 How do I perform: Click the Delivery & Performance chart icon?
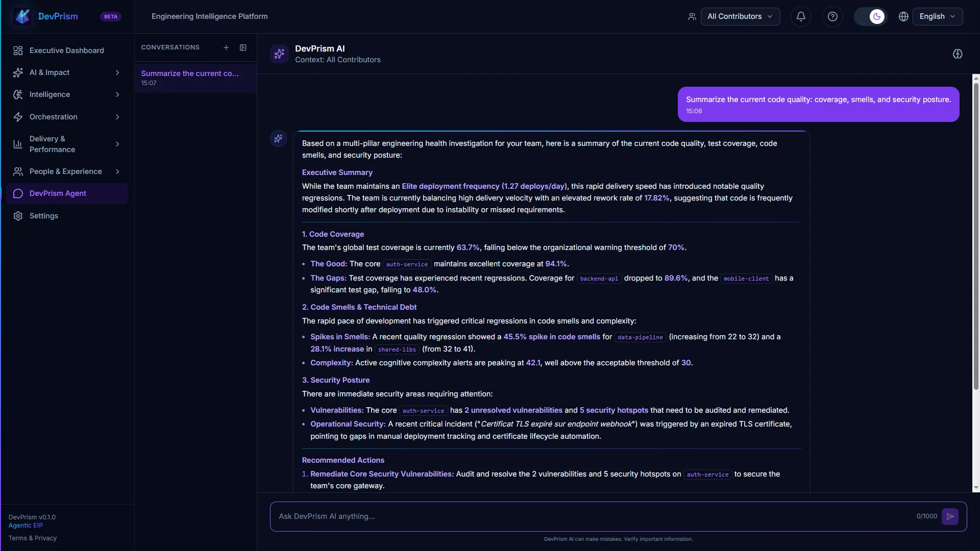(x=18, y=144)
